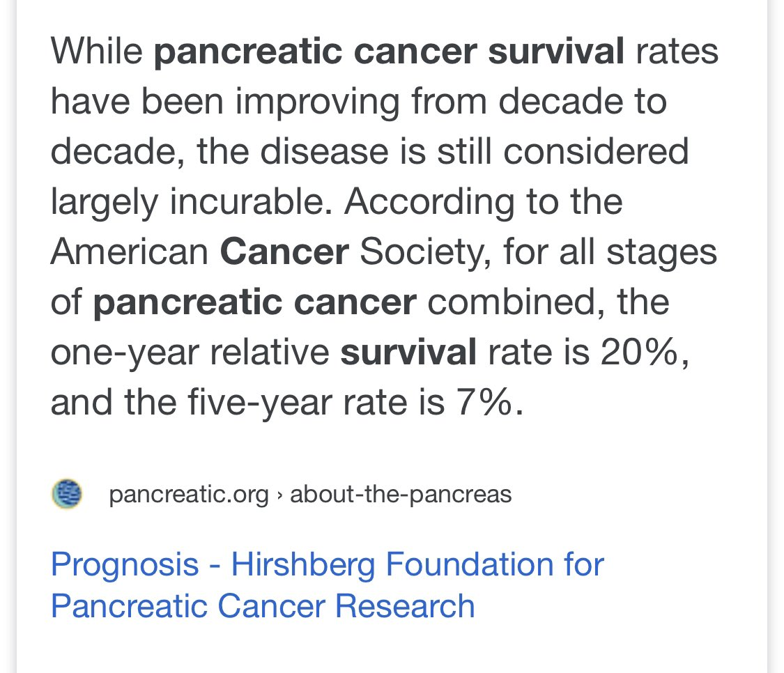
Task: Open the Prognosis - Hirshberg Foundation link
Action: tap(328, 585)
